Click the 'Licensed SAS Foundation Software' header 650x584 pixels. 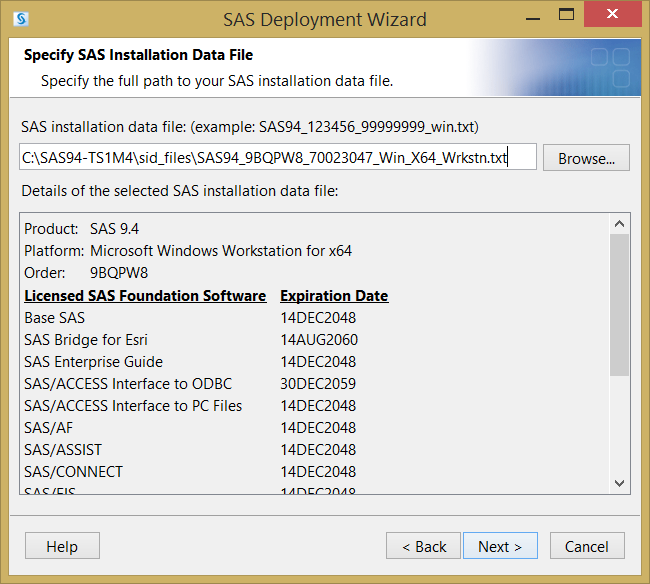click(x=145, y=296)
